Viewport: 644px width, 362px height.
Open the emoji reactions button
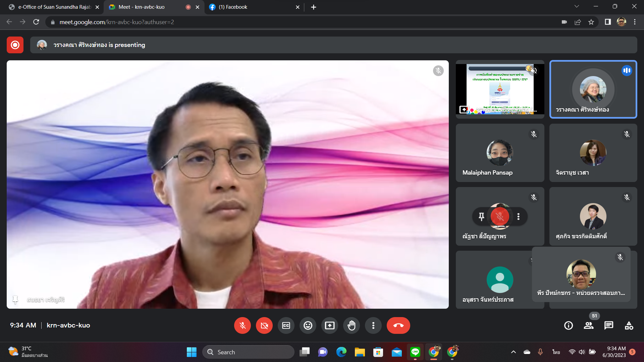point(308,325)
